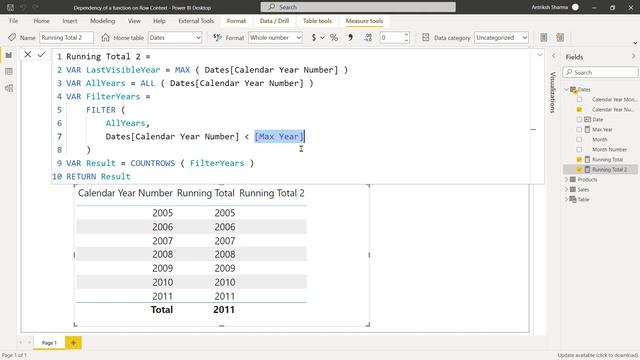Click the Sales table icon
This screenshot has width=640, height=360.
(x=573, y=189)
